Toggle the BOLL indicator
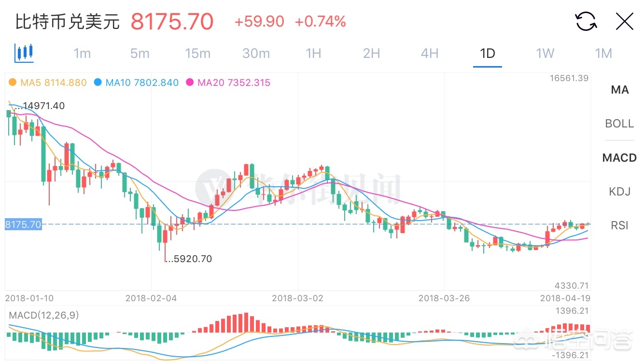The width and height of the screenshot is (644, 362). (619, 124)
